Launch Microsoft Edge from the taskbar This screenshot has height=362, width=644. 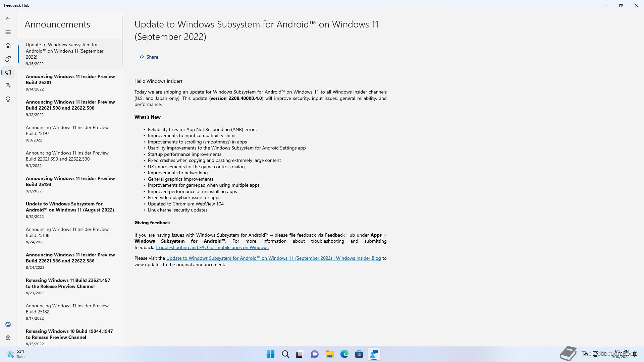pos(344,354)
